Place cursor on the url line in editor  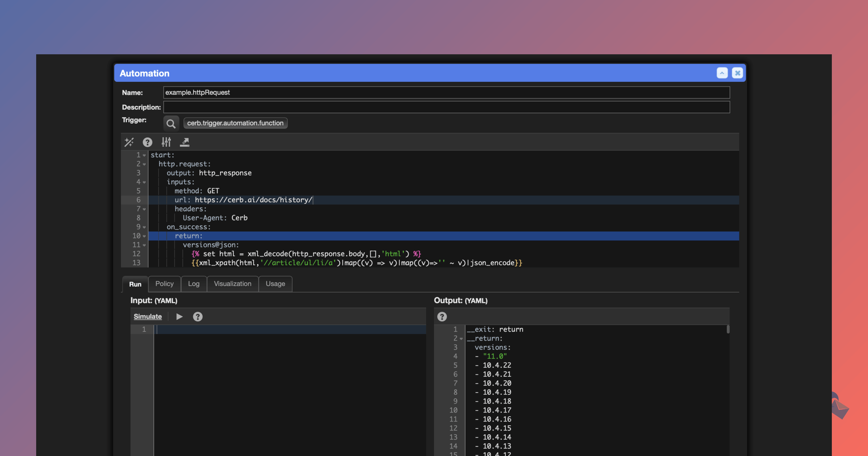(443, 200)
